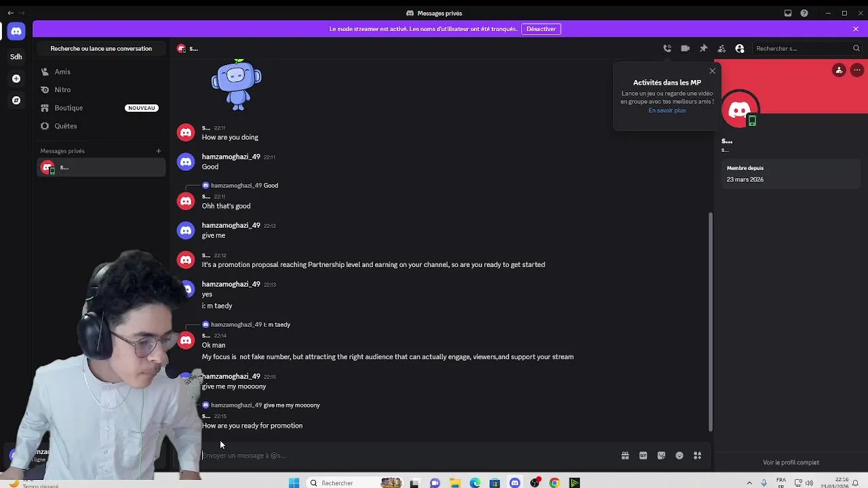Screen dimensions: 868x488
Task: Select the s... conversation in Messages privés
Action: pos(101,167)
